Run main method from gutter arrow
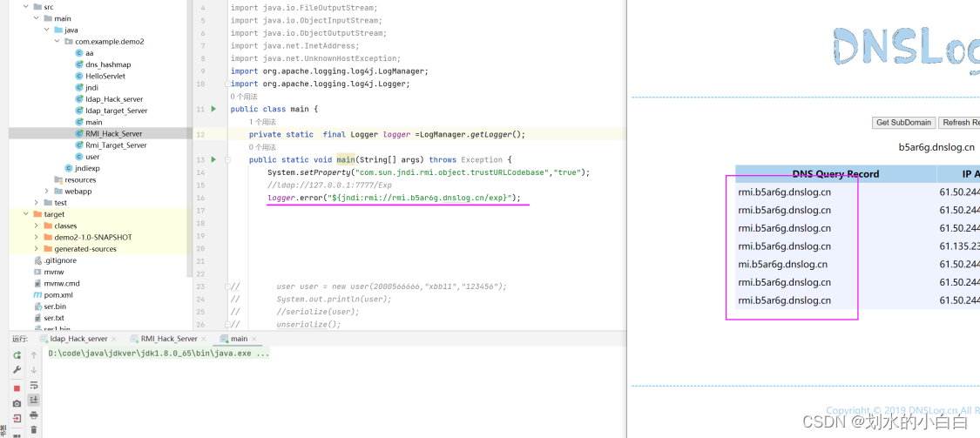The image size is (980, 438). 213,159
